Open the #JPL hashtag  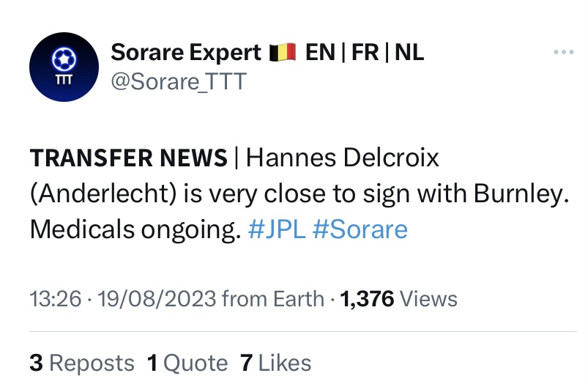point(277,229)
